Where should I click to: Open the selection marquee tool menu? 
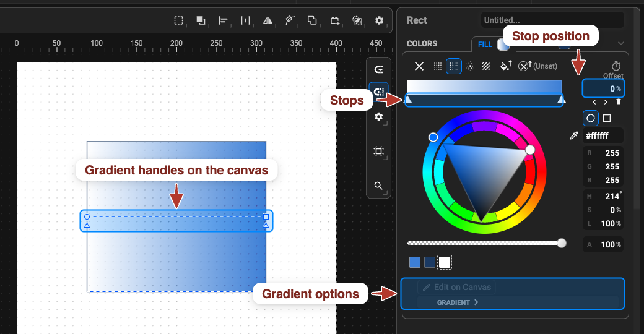point(179,20)
